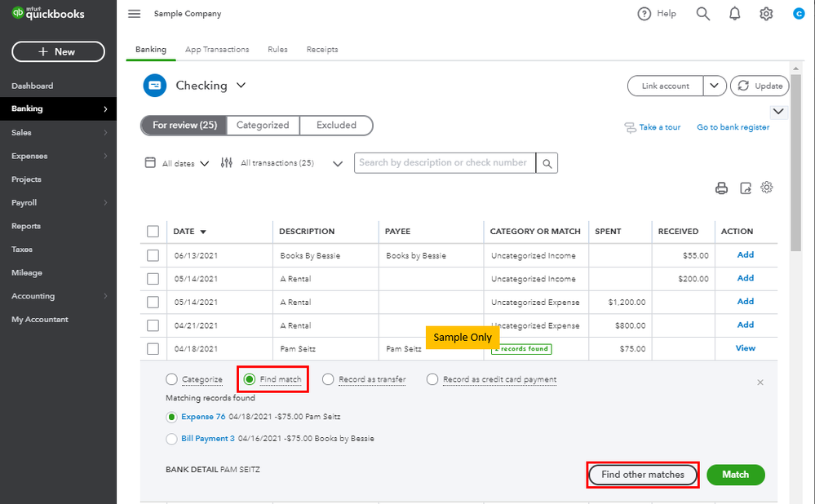Open the settings gear in the header
The height and width of the screenshot is (504, 815).
[766, 14]
